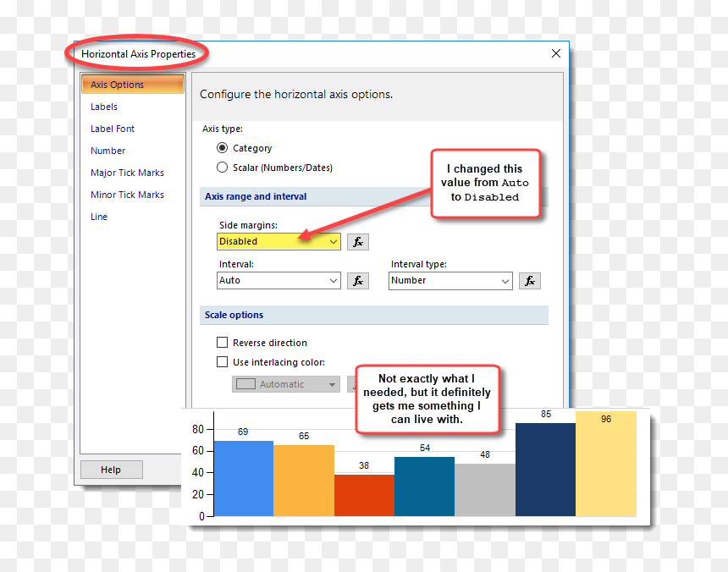Switch to the Axis Options page
Image resolution: width=728 pixels, height=572 pixels.
[133, 85]
